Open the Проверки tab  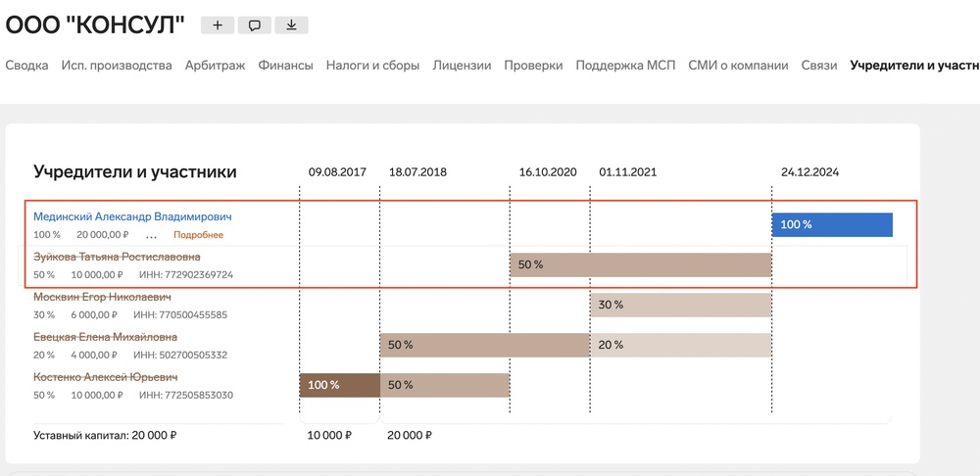(x=533, y=66)
